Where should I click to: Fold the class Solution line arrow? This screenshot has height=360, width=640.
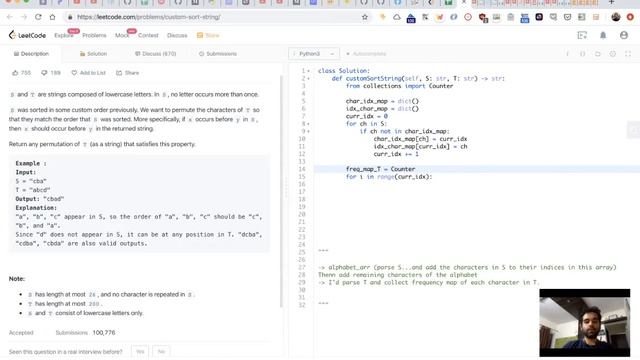(309, 71)
